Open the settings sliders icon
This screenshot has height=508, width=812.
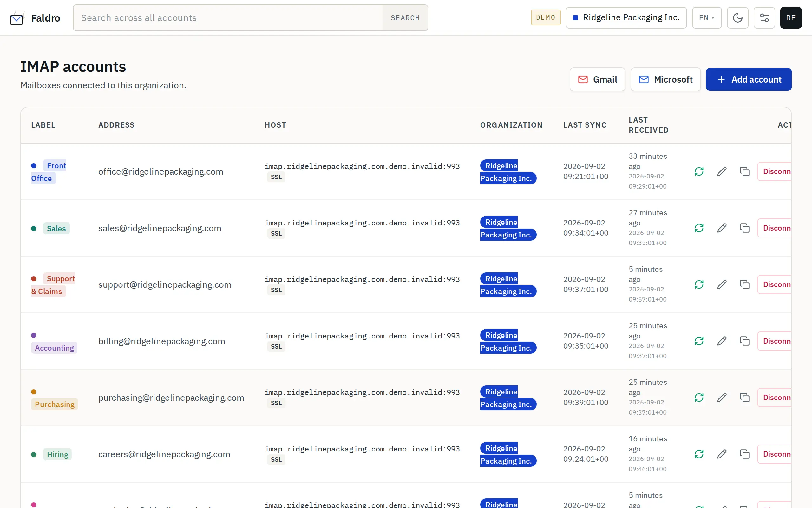(x=764, y=18)
